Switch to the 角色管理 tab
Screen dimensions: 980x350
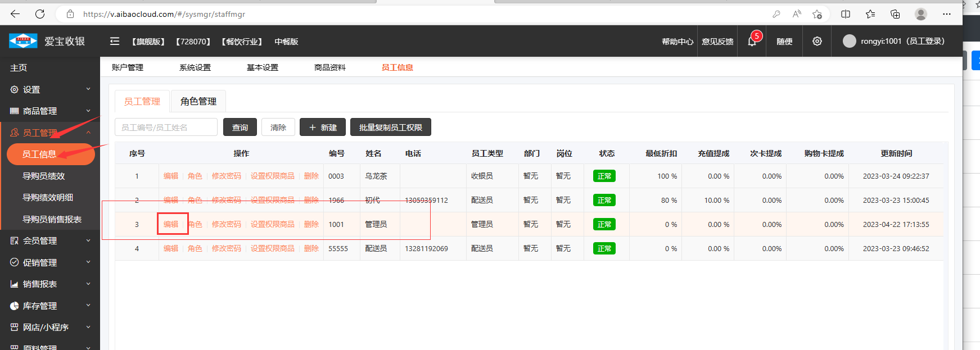coord(198,102)
